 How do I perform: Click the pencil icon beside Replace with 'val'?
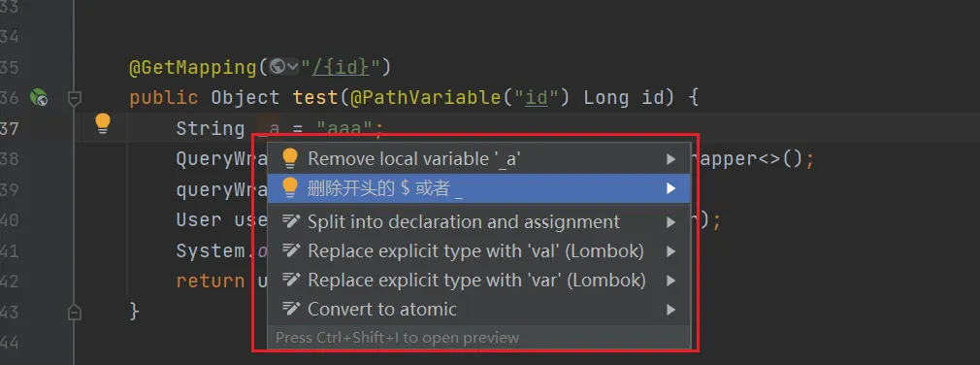(x=291, y=250)
